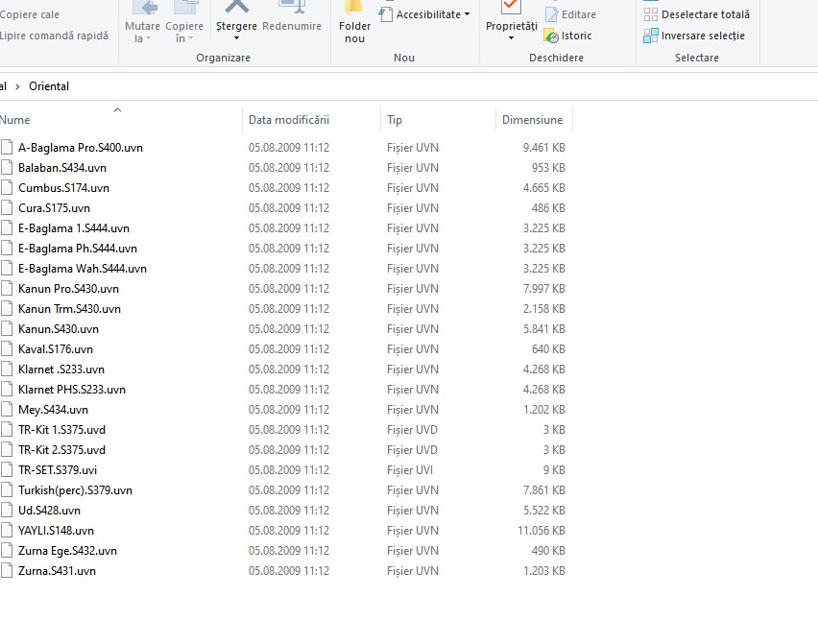Click file icon of TR-SET.S379.uvi
Viewport: 818px width, 644px height.
tap(7, 470)
